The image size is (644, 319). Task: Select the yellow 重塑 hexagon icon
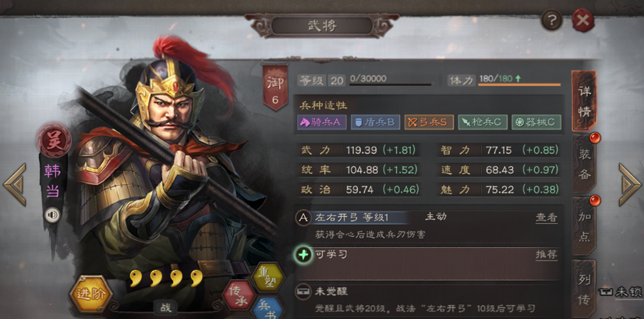tap(269, 277)
